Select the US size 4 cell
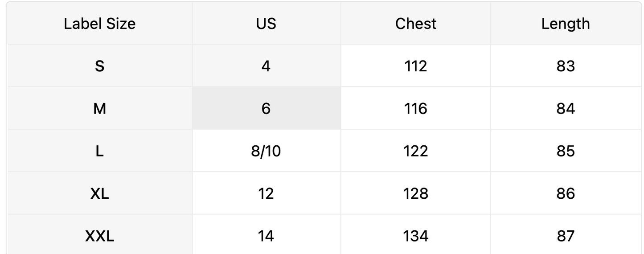 tap(267, 66)
